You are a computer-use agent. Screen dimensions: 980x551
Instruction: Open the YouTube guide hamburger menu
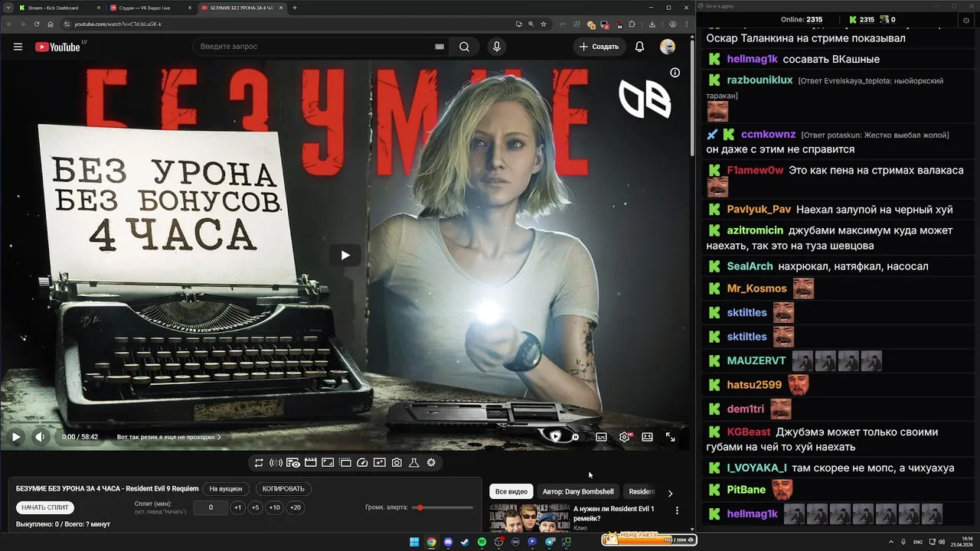pos(18,47)
